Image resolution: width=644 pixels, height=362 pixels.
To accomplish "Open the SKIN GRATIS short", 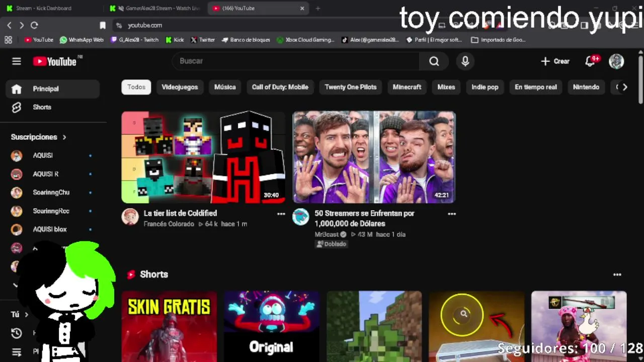I will (169, 326).
